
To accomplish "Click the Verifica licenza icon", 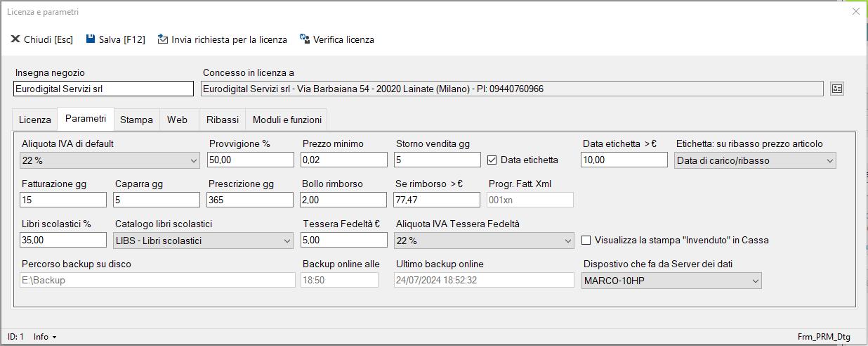I will [x=305, y=39].
